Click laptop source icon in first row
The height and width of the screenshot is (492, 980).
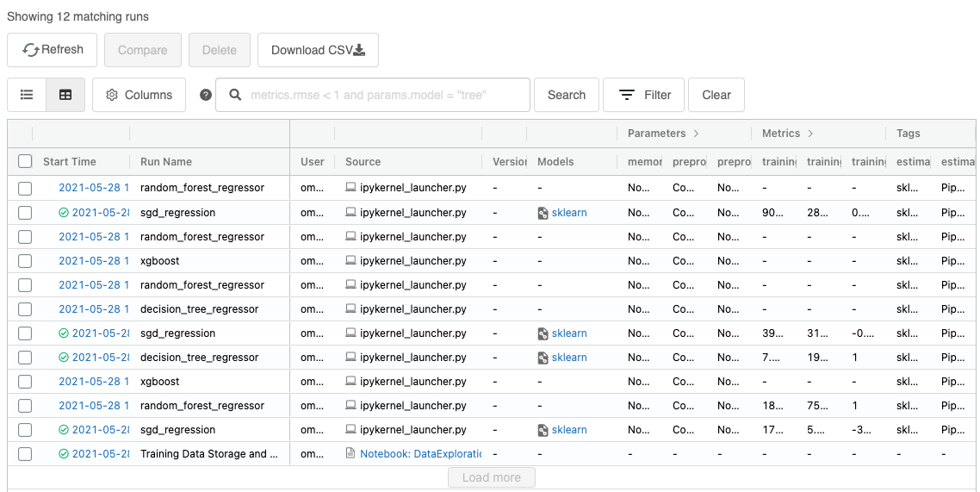coord(350,188)
